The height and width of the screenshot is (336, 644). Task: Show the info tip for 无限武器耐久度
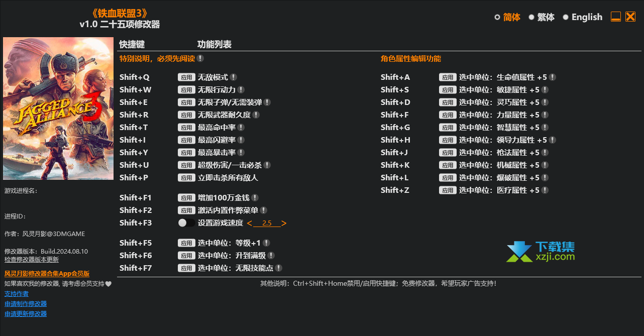[x=256, y=115]
